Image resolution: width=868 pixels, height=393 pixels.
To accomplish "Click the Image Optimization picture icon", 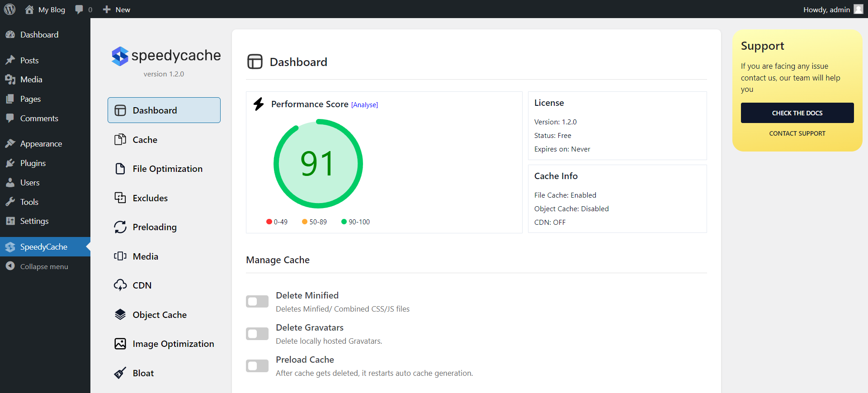I will point(120,344).
